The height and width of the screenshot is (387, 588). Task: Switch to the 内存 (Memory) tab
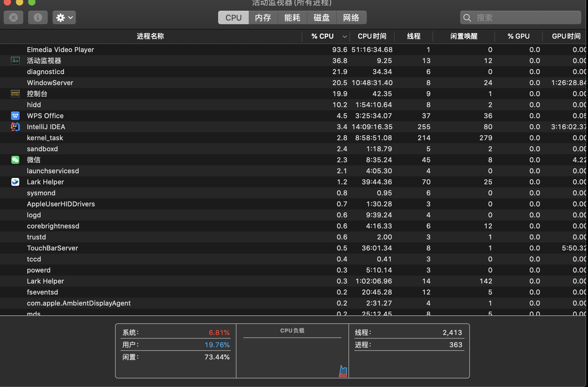click(x=263, y=17)
